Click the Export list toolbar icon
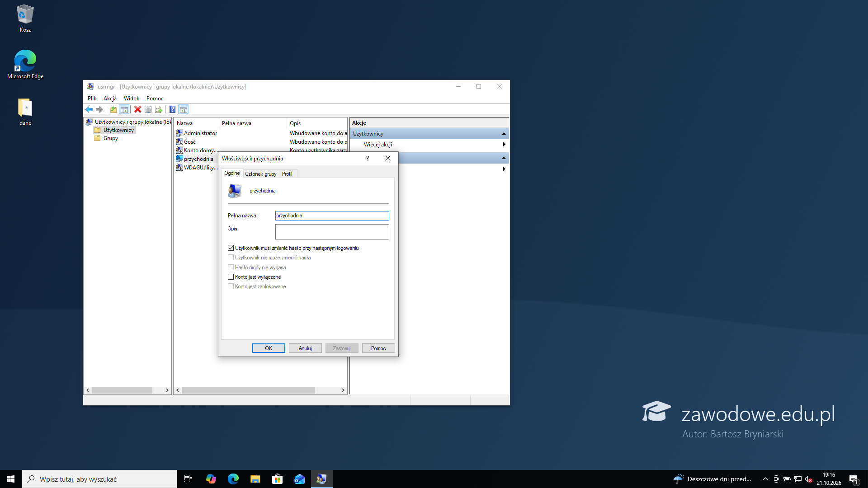This screenshot has height=488, width=868. (x=159, y=109)
